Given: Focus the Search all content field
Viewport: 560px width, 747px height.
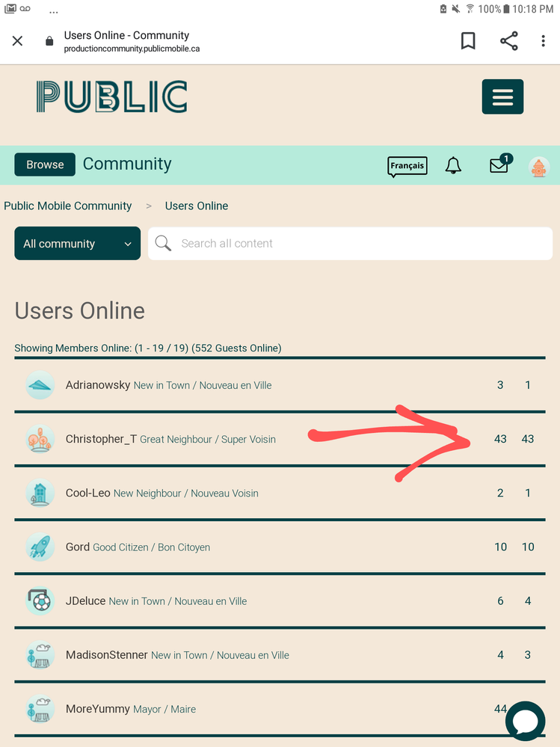Looking at the screenshot, I should [x=350, y=244].
